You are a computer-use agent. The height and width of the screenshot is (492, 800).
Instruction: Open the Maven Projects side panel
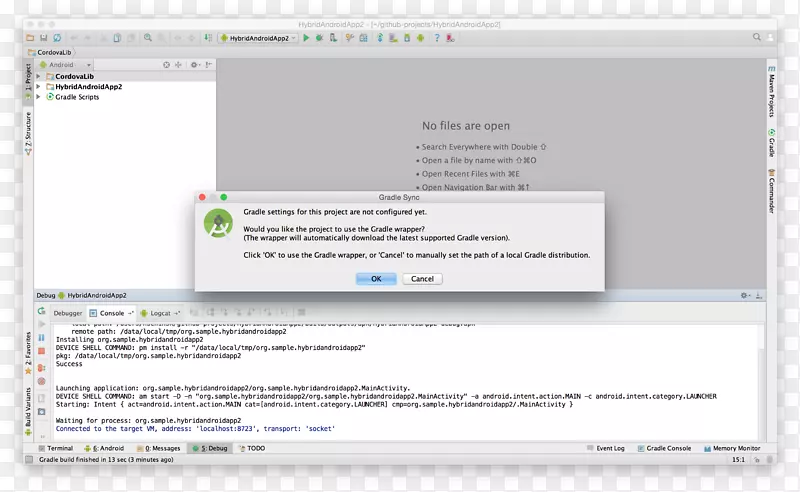pyautogui.click(x=771, y=92)
